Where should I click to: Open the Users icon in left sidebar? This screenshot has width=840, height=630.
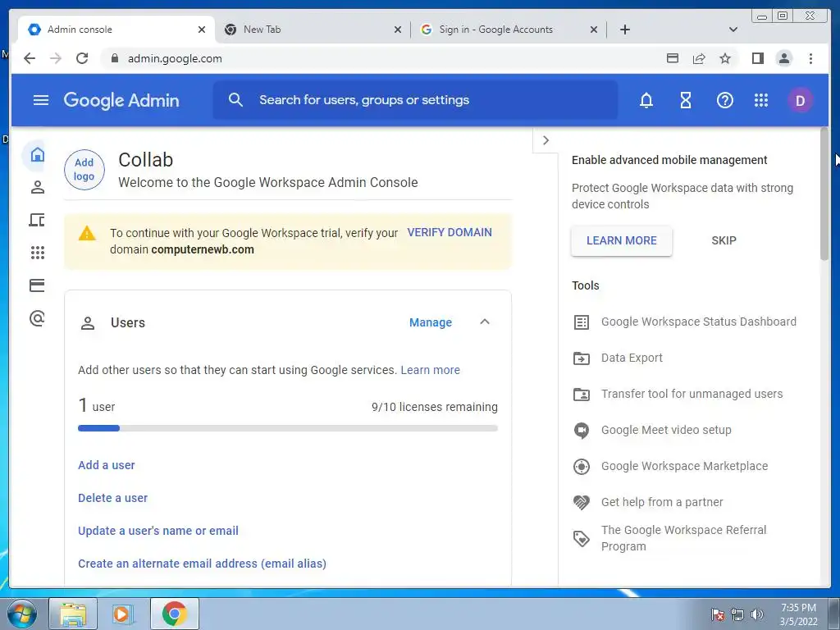pyautogui.click(x=37, y=188)
